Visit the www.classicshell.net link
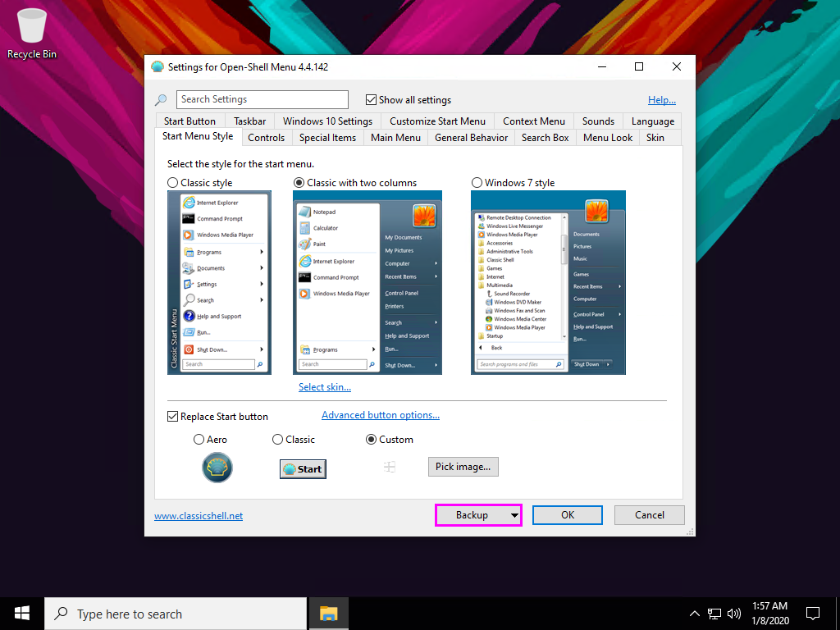The width and height of the screenshot is (840, 630). 199,516
